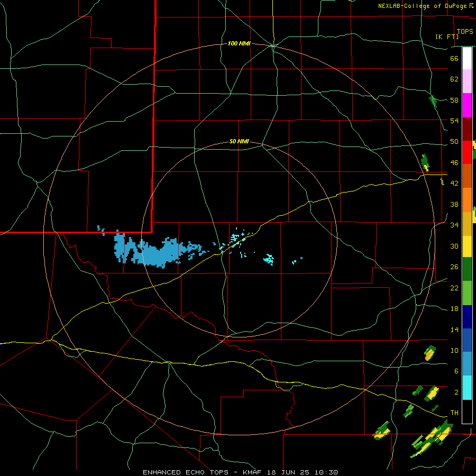The image size is (476, 476).
Task: Select the medium blue 10-14 kft swatch
Action: click(x=467, y=340)
